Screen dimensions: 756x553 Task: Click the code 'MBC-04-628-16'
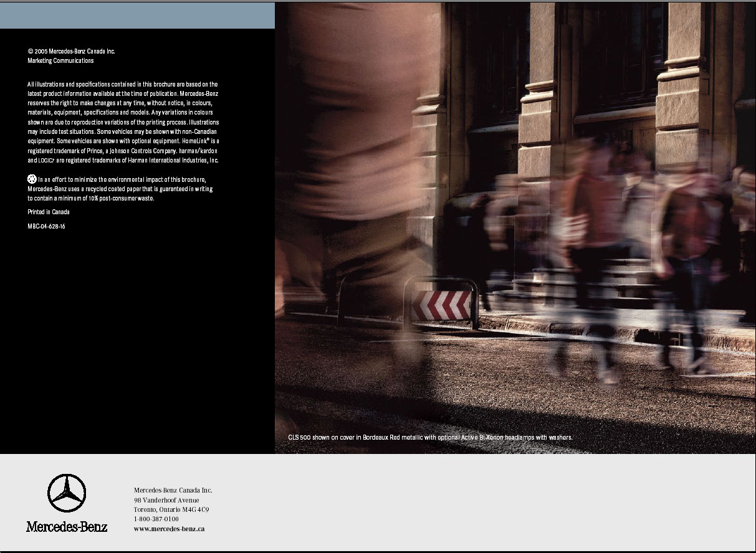[46, 226]
